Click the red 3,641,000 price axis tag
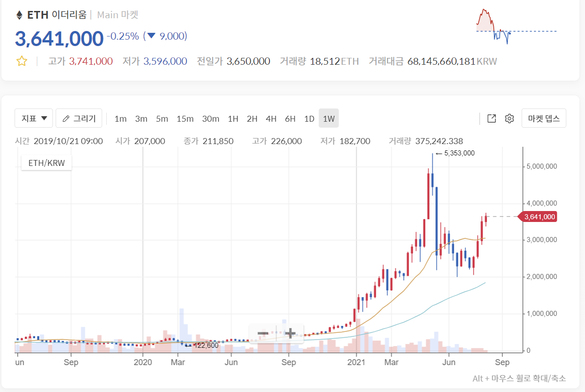The width and height of the screenshot is (585, 392). pos(538,217)
